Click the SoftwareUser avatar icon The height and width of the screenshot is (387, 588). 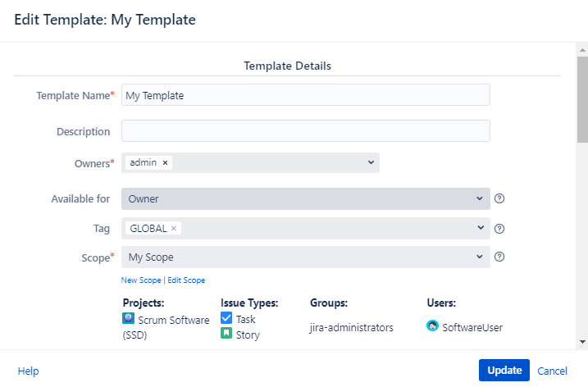(x=433, y=326)
